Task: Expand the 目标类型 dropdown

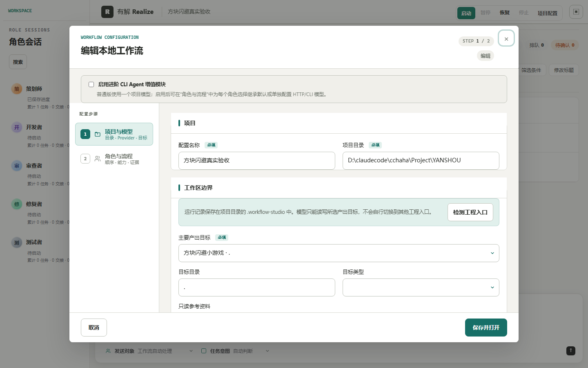Action: (421, 287)
